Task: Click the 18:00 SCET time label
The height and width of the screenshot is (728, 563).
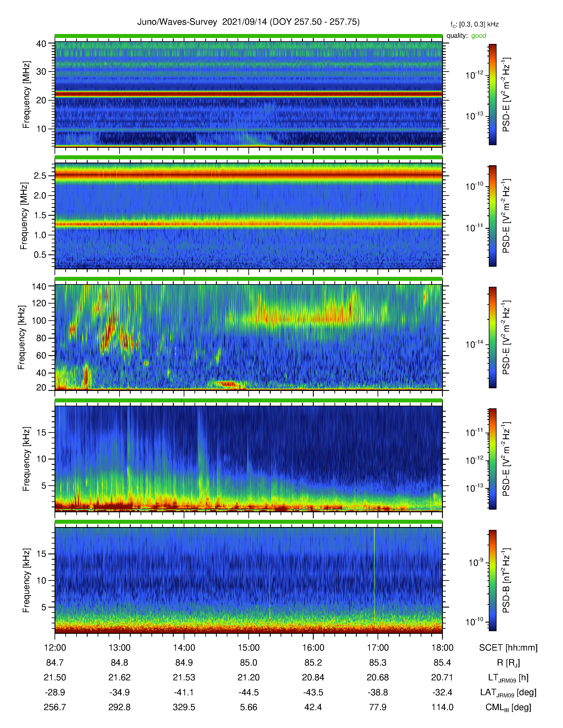Action: (x=442, y=648)
